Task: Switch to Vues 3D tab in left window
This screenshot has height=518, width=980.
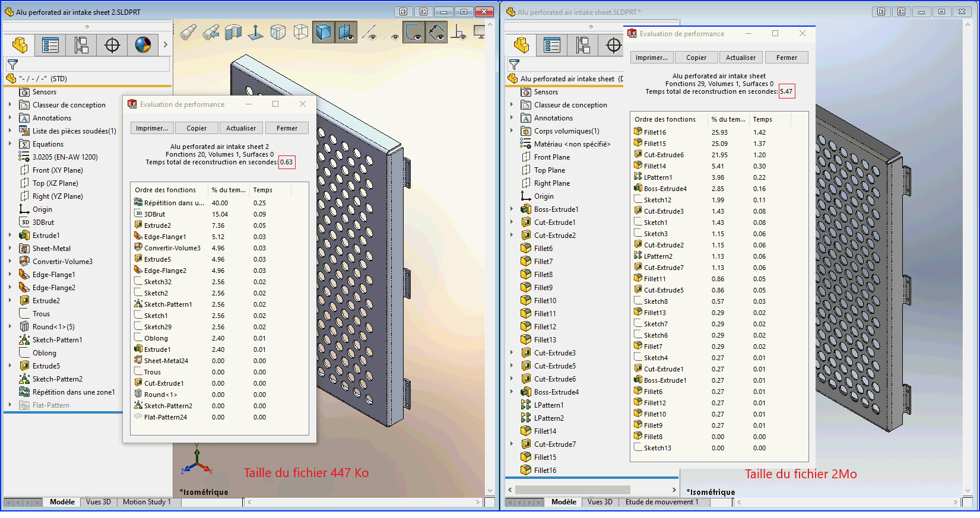Action: click(x=99, y=502)
